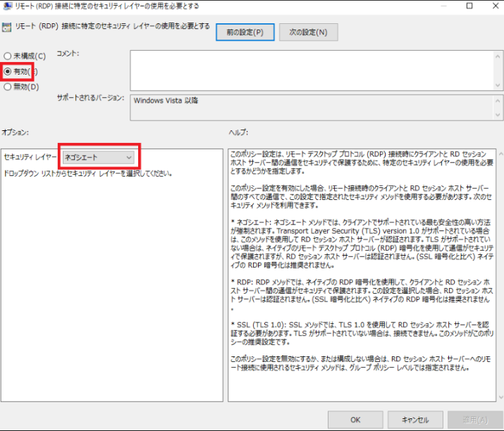The width and height of the screenshot is (504, 431).
Task: Click the comment box scroll down arrow
Action: [498, 85]
